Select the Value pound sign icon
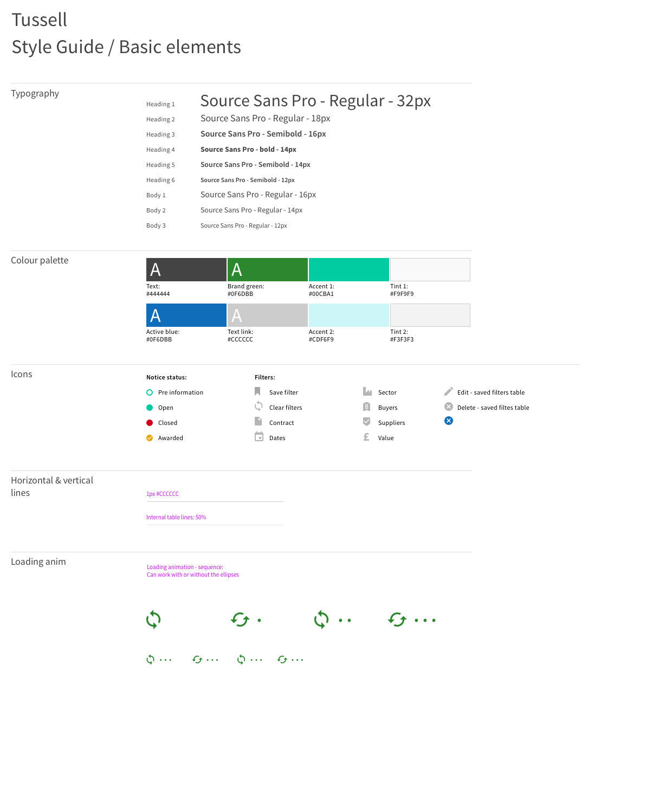Image resolution: width=672 pixels, height=800 pixels. point(367,436)
